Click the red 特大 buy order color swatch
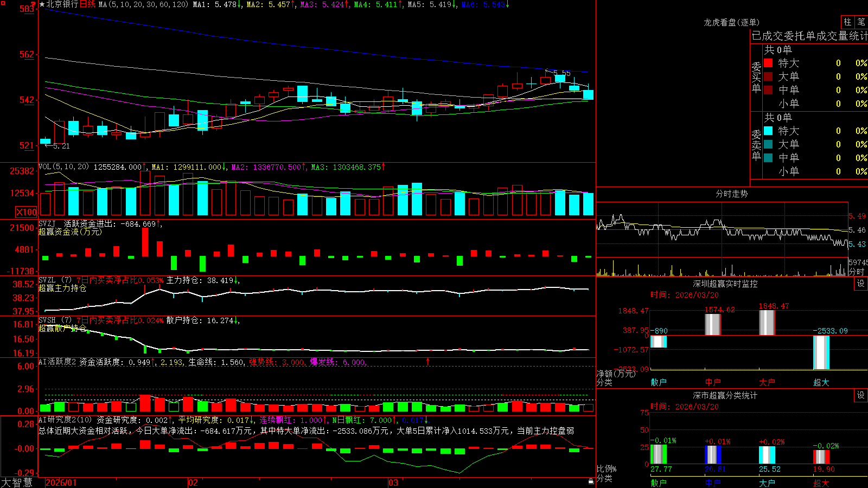 tap(768, 63)
